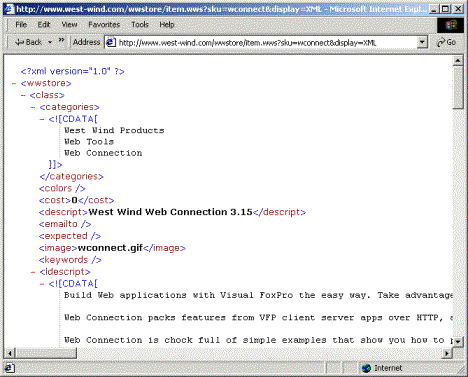This screenshot has width=468, height=377.
Task: Open the Back history dropdown arrow
Action: click(x=50, y=42)
